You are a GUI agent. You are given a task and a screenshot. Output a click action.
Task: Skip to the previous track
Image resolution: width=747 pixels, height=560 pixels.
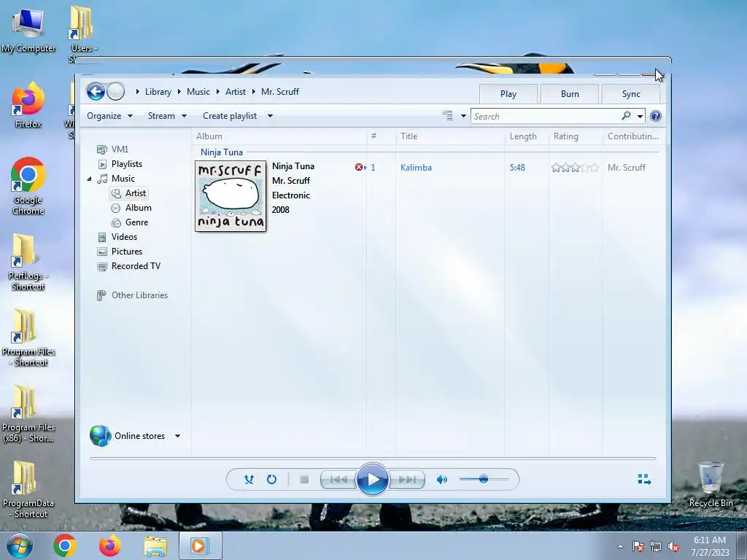[338, 480]
